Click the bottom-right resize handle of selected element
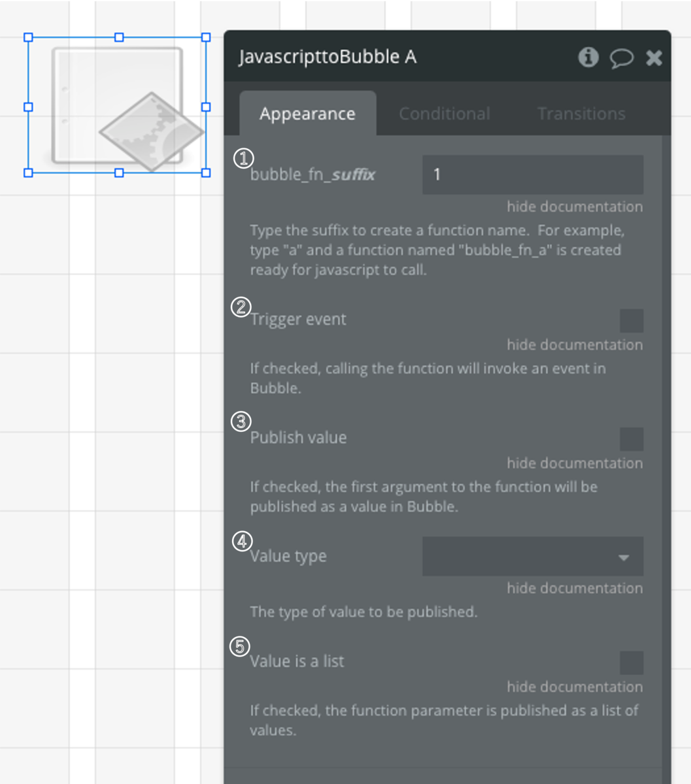The image size is (691, 784). coord(206,173)
